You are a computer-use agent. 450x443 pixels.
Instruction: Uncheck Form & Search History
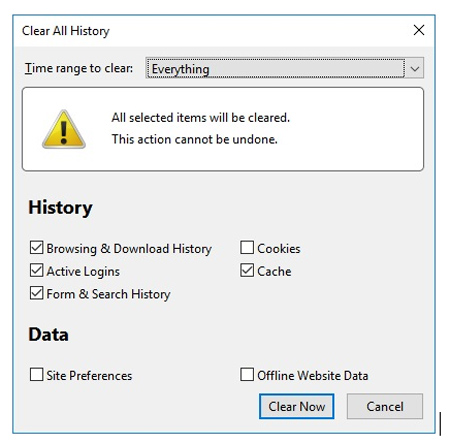click(36, 293)
